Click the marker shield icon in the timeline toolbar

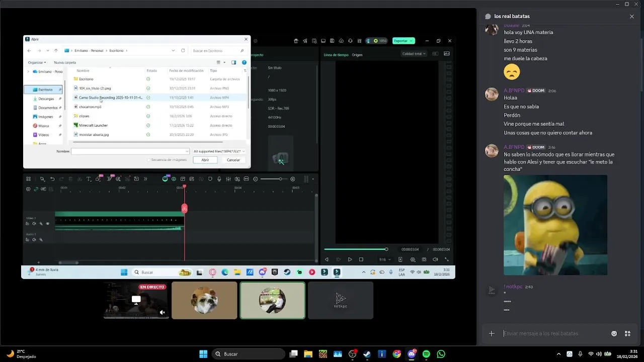pyautogui.click(x=210, y=179)
